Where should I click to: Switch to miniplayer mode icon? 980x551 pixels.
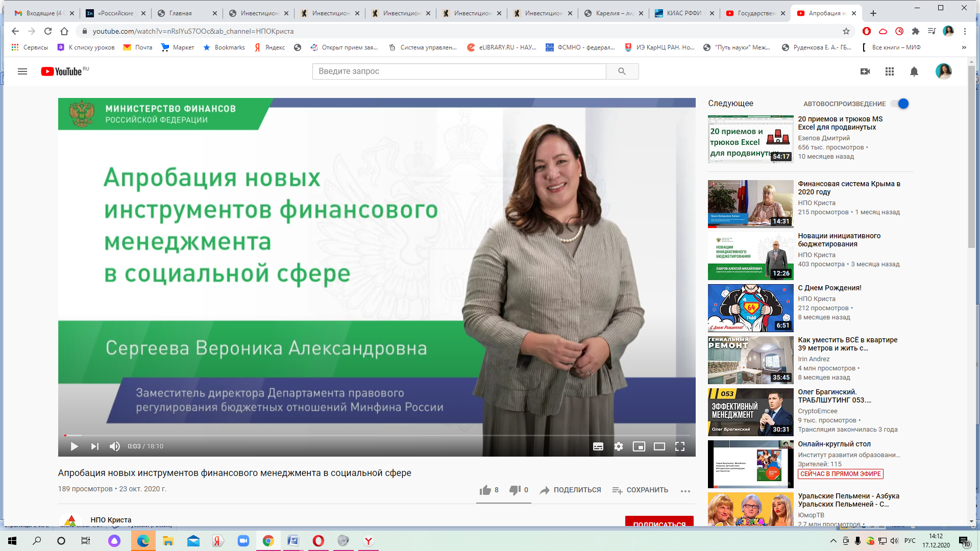pyautogui.click(x=639, y=446)
